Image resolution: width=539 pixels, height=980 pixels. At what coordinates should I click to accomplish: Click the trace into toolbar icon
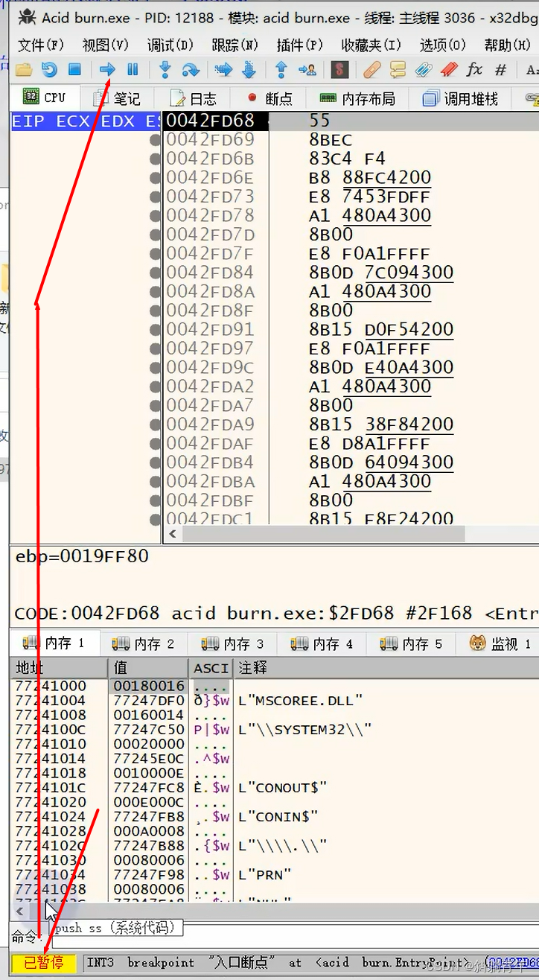(223, 70)
